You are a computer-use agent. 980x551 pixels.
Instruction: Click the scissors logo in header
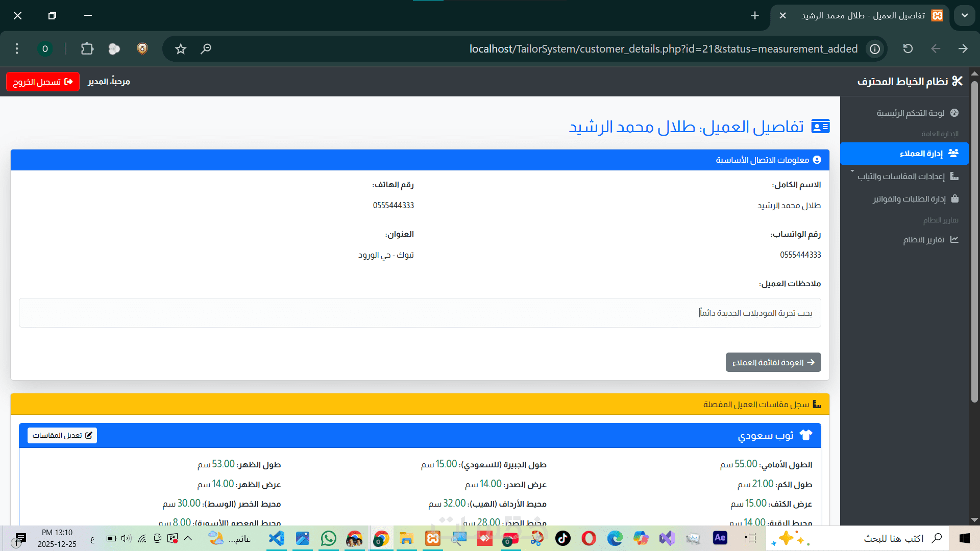957,81
